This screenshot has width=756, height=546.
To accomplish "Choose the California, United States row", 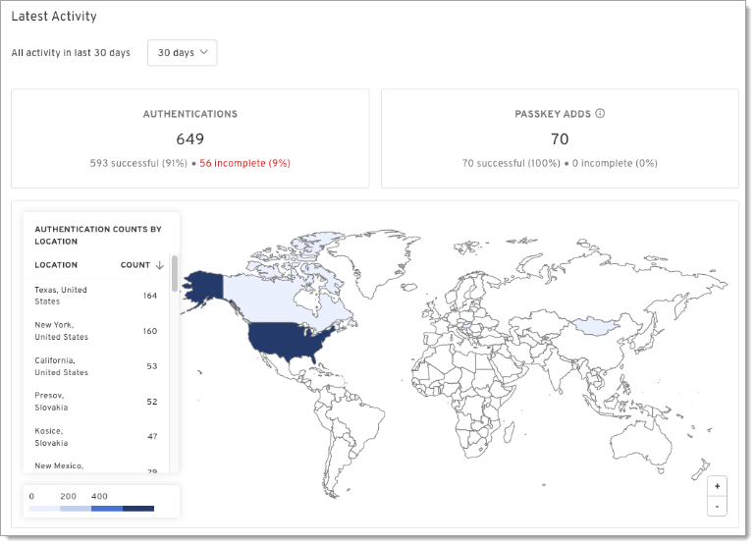I will 96,366.
